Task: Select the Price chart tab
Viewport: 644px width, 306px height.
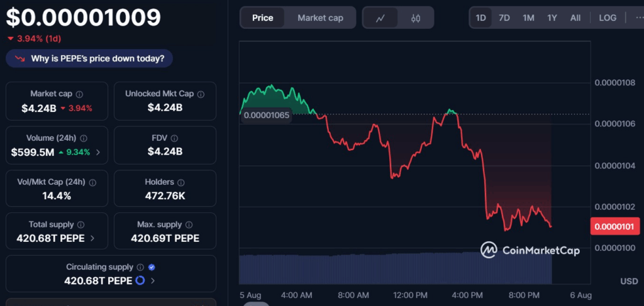Action: point(262,18)
